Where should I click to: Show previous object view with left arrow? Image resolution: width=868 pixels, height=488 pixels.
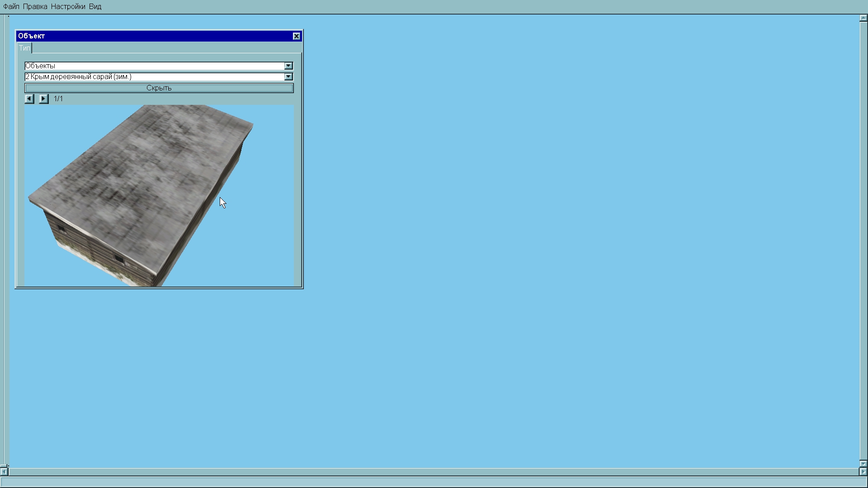click(x=29, y=99)
